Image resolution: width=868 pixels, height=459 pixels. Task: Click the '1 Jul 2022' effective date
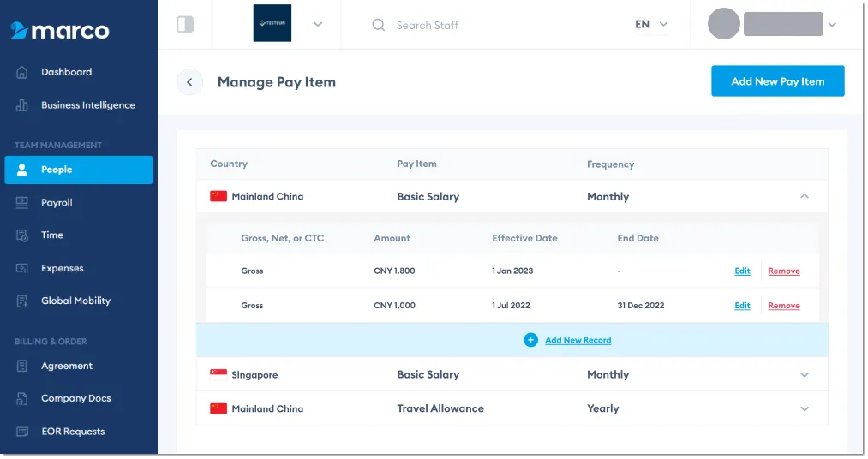pos(511,305)
